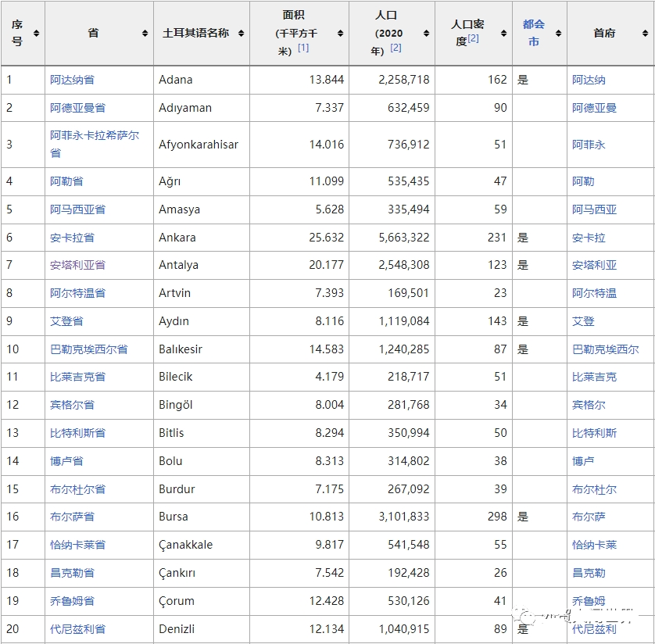
Task: Click sort arrows beside 土耳其语名称 header
Action: tap(241, 34)
